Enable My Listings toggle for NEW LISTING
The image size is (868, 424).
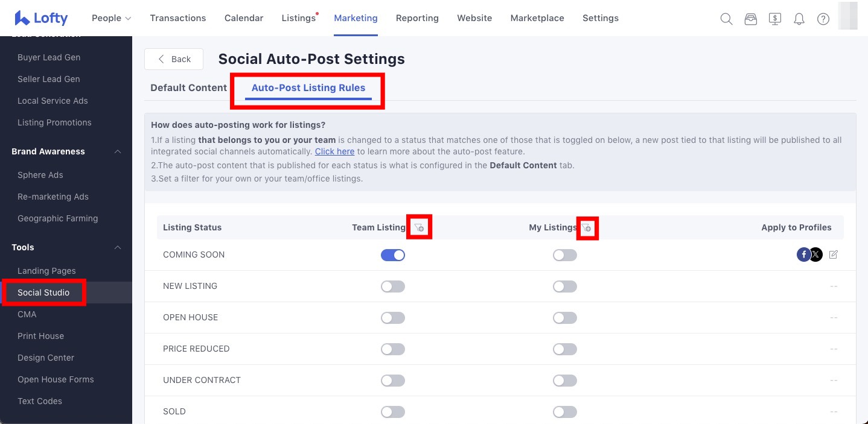(565, 286)
